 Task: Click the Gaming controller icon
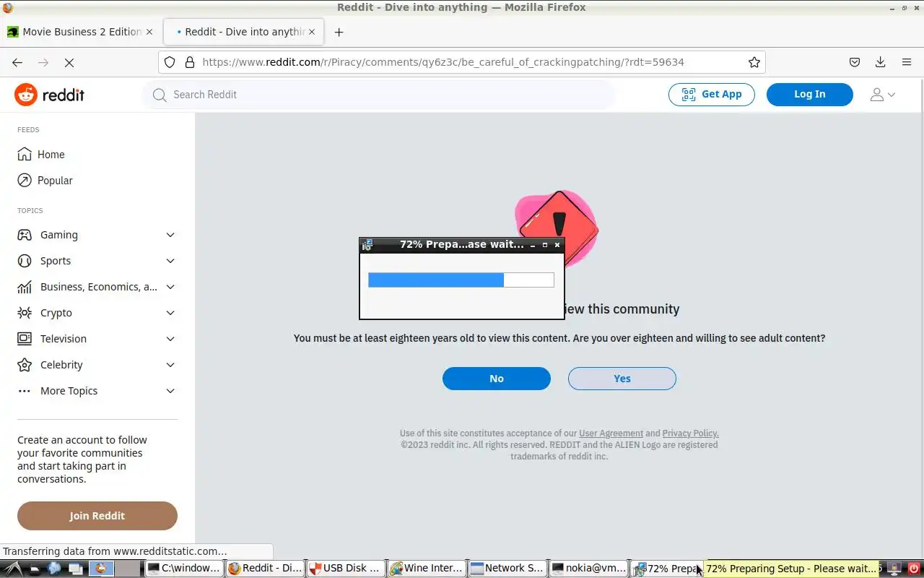tap(25, 235)
